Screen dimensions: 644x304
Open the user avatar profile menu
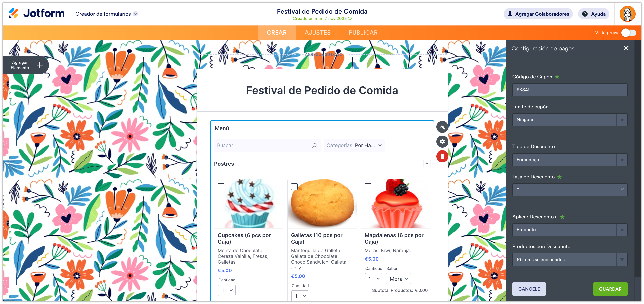627,14
